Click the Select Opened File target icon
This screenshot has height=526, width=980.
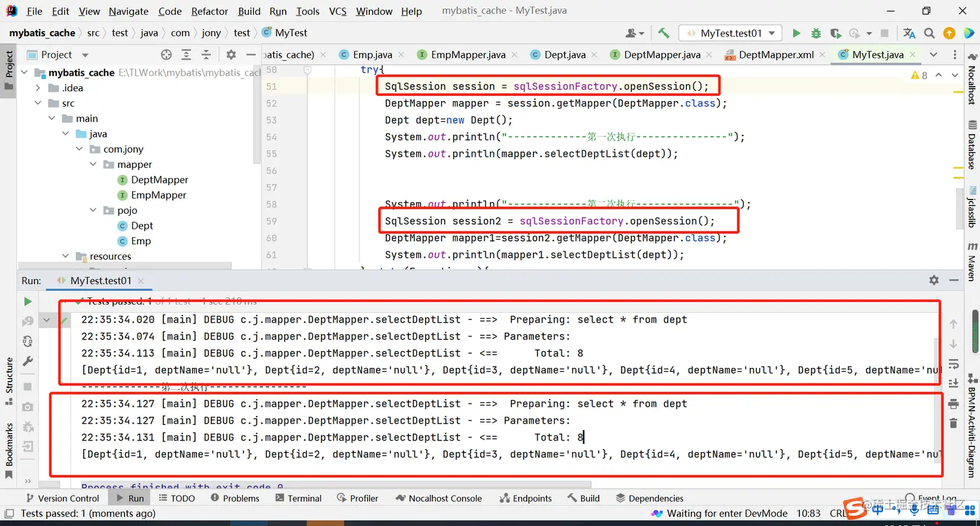point(167,55)
